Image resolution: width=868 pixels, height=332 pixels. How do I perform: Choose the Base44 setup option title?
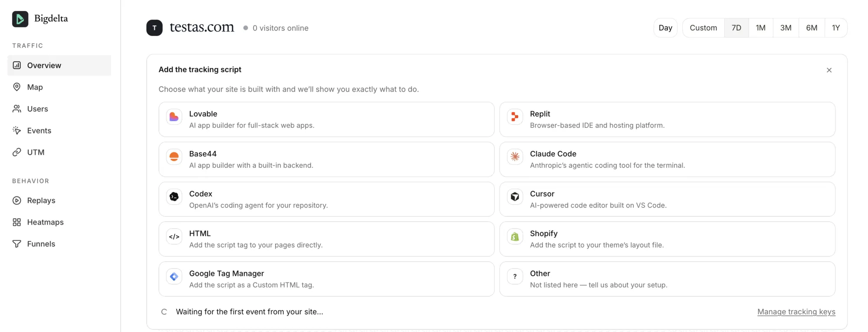(203, 154)
